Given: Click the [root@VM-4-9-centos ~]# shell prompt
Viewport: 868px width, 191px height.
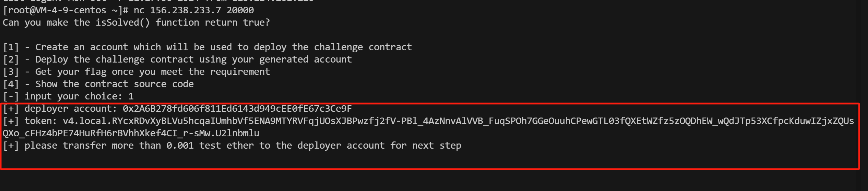Looking at the screenshot, I should tap(66, 10).
